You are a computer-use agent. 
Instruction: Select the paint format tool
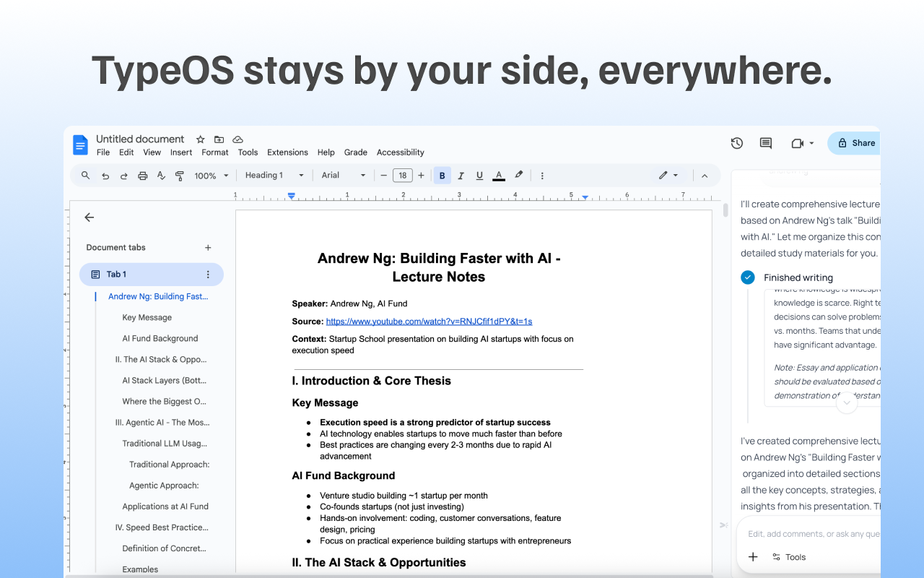click(x=180, y=176)
